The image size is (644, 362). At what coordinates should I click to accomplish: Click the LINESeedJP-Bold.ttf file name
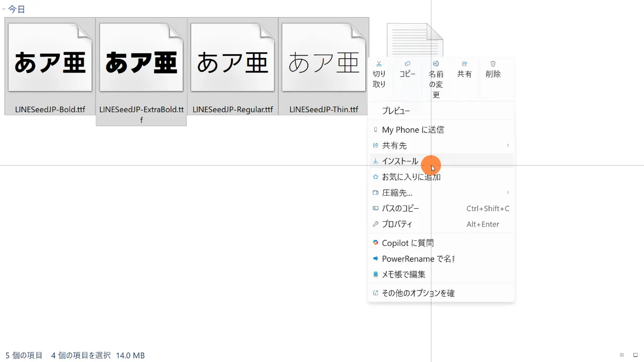(50, 109)
